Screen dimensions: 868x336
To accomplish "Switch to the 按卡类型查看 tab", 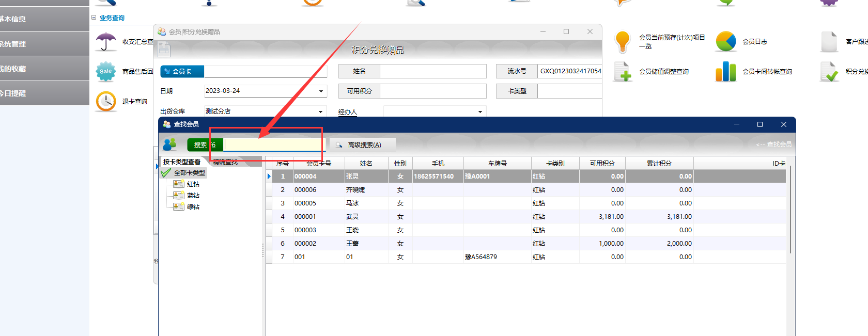I will click(182, 162).
